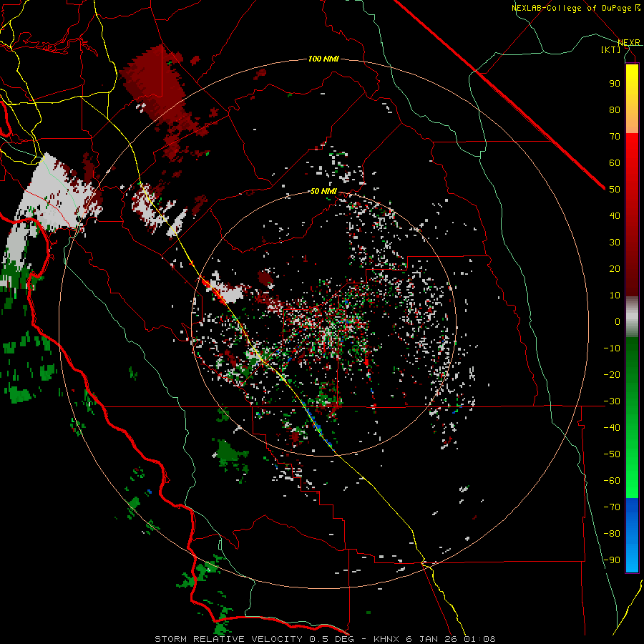Click the "50 NMI" range ring label
The width and height of the screenshot is (644, 644).
[323, 191]
